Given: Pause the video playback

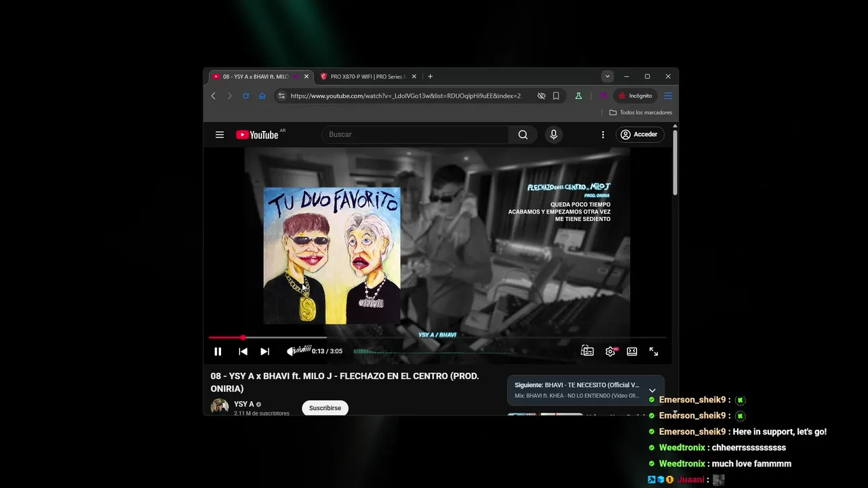Looking at the screenshot, I should click(x=218, y=351).
